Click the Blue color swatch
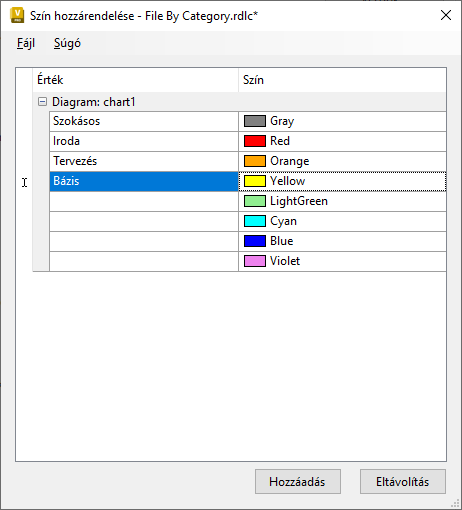The height and width of the screenshot is (510, 462). coord(255,241)
